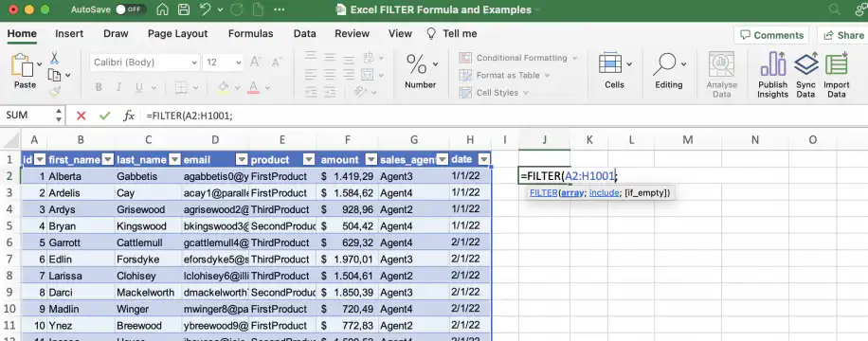Switch to the View tab
Viewport: 868px width, 341px height.
(x=400, y=34)
